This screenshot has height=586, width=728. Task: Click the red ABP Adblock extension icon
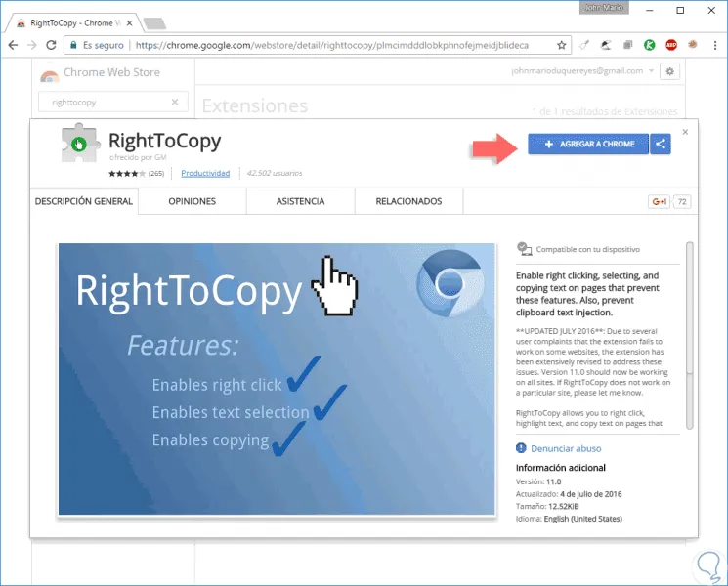click(671, 45)
